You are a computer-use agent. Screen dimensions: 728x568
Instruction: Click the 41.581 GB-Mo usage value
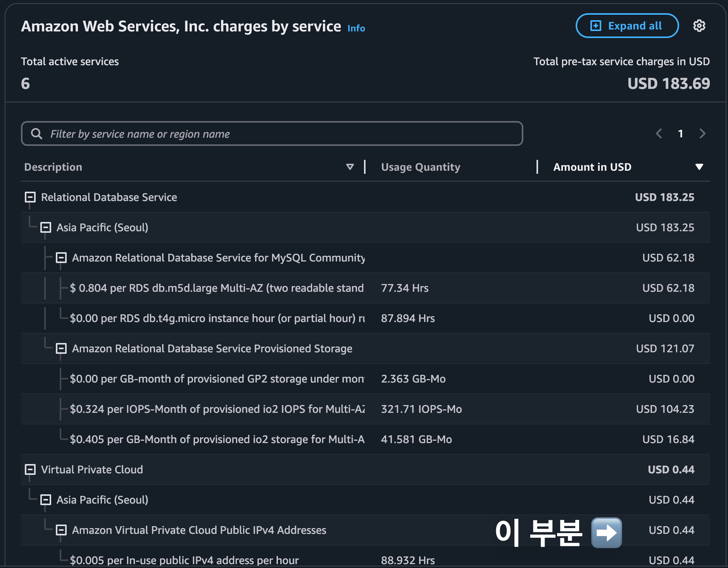416,439
